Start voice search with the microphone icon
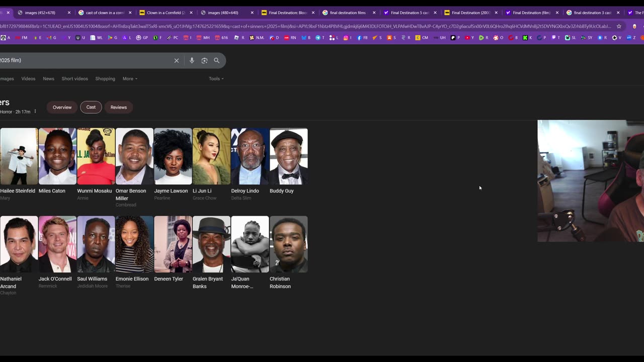This screenshot has height=362, width=644. point(192,60)
